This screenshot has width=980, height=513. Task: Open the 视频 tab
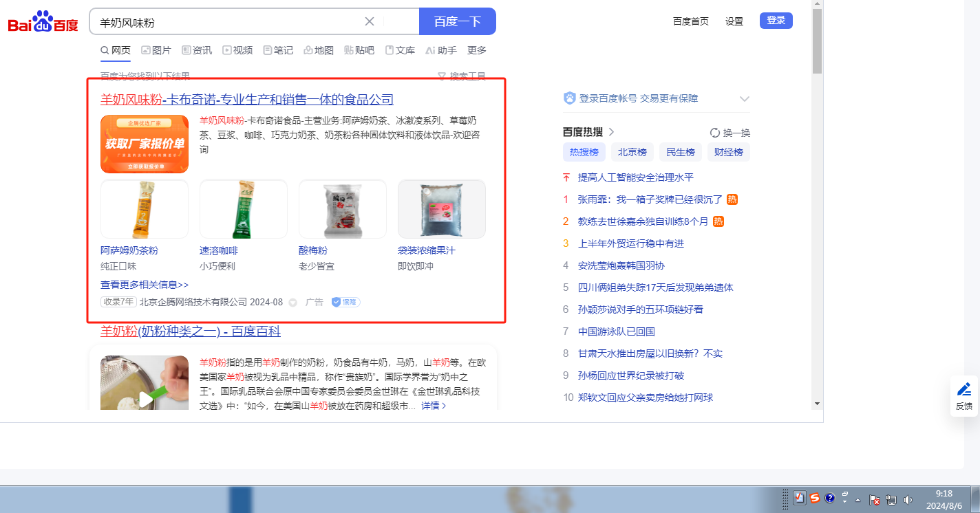tap(237, 50)
